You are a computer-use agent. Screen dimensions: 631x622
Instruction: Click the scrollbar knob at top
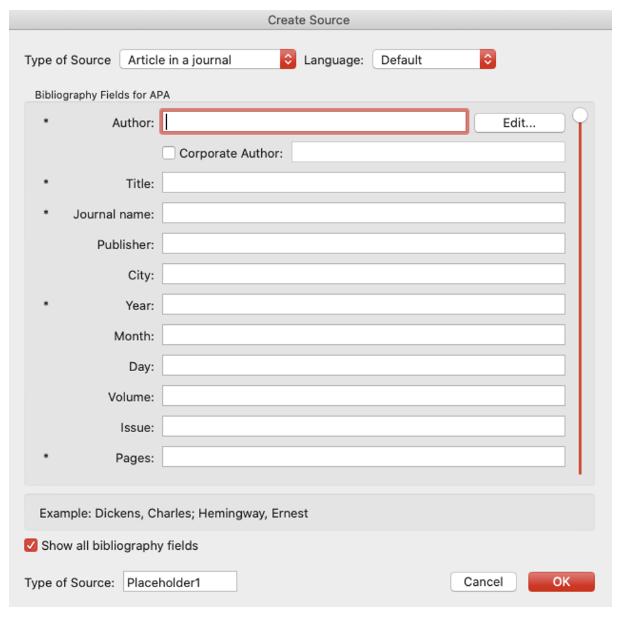580,115
